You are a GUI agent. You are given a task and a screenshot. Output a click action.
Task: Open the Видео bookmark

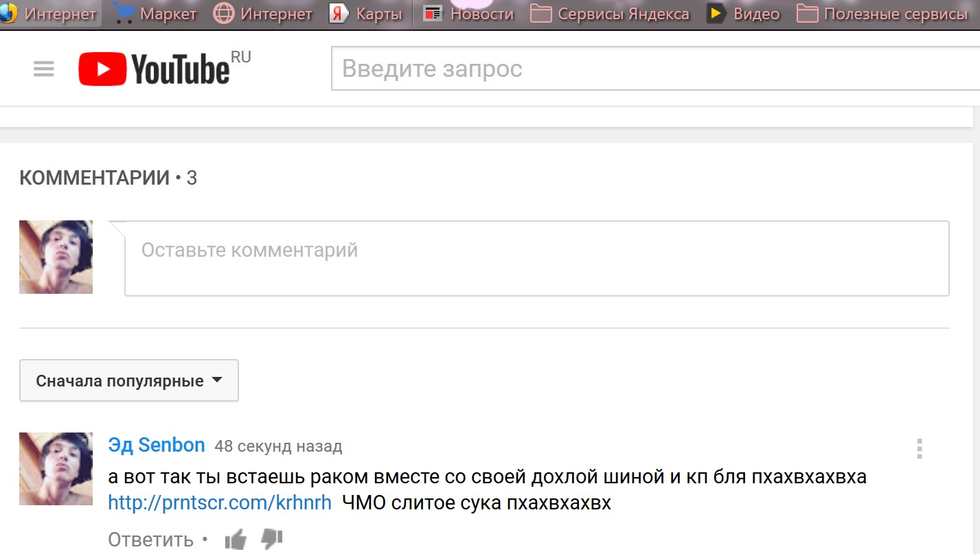point(744,14)
